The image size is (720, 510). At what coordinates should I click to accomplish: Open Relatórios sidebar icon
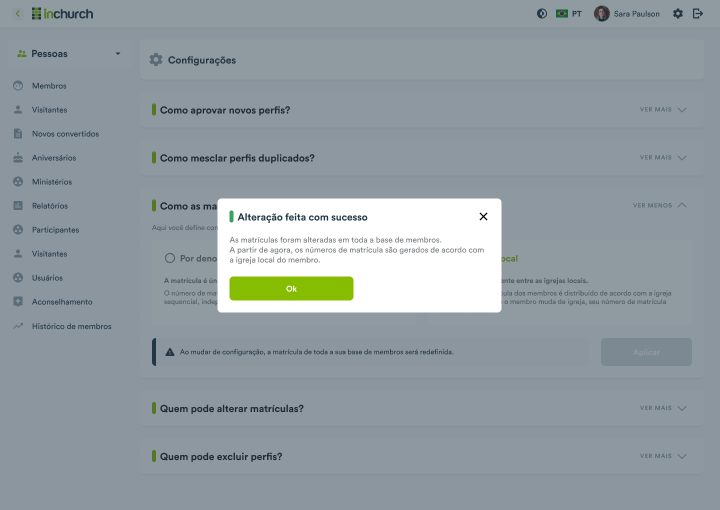click(18, 206)
